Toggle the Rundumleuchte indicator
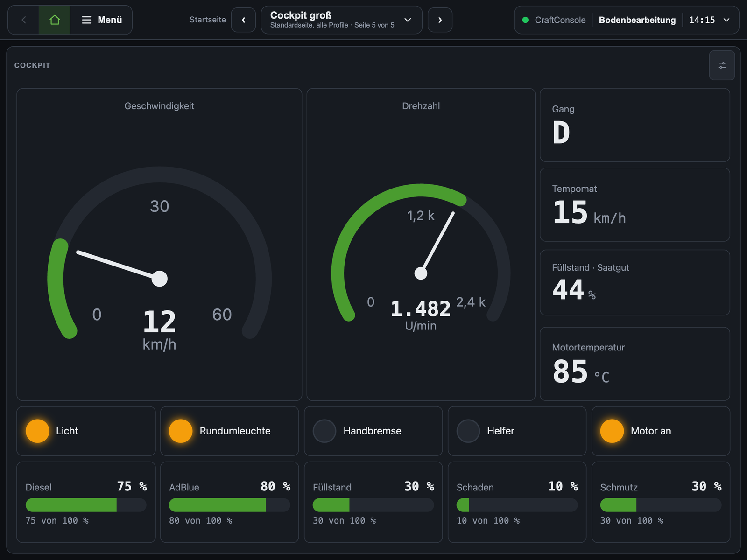The height and width of the screenshot is (560, 747). tap(229, 431)
